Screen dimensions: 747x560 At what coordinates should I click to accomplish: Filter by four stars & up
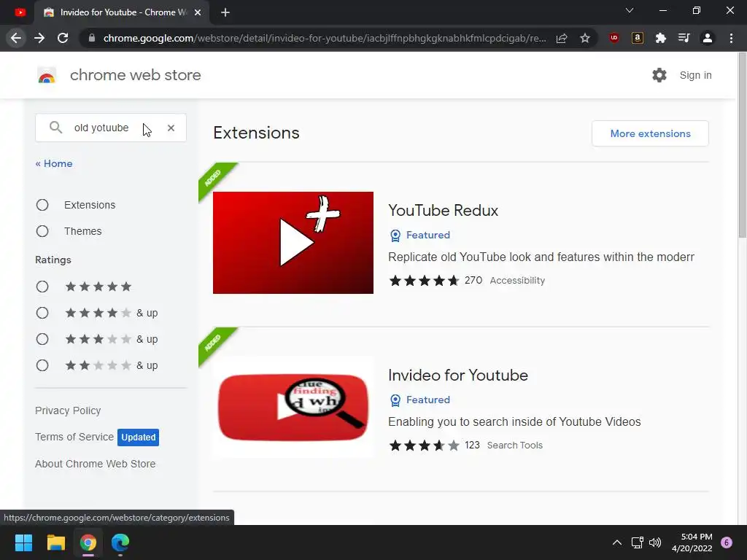42,313
